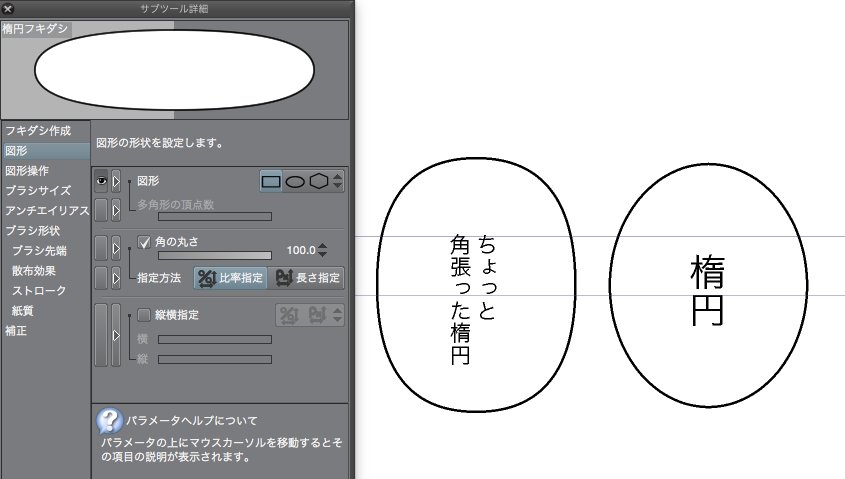Enable the 縦横指定 checkbox
Screen dimensions: 845x479
click(x=144, y=314)
